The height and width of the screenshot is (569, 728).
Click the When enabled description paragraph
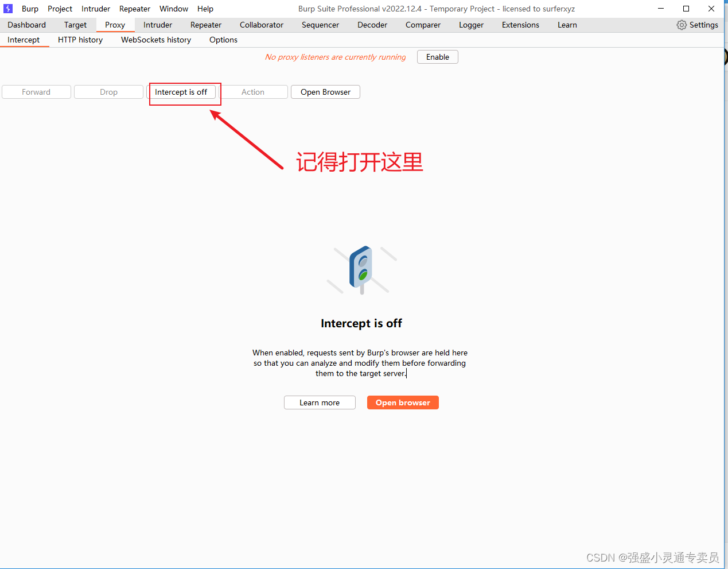click(x=360, y=363)
